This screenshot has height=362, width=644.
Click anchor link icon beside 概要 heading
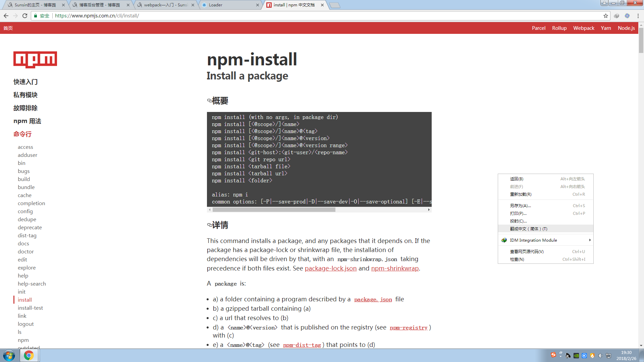tap(209, 101)
